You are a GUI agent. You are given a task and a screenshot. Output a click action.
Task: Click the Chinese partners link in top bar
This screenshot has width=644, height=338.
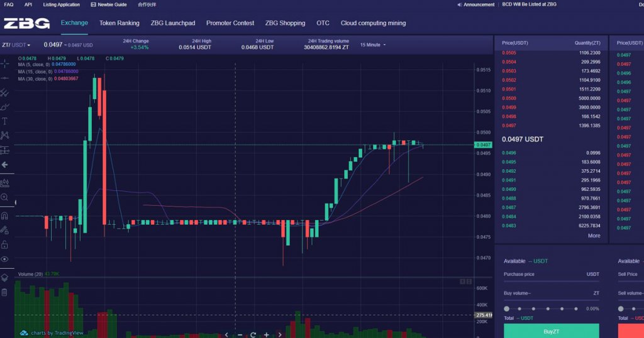147,4
